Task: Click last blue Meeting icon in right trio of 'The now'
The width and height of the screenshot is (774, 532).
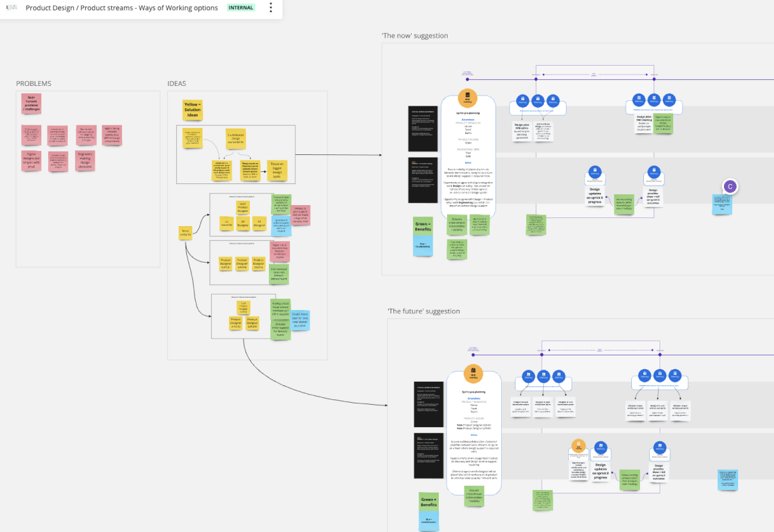Action: 669,99
